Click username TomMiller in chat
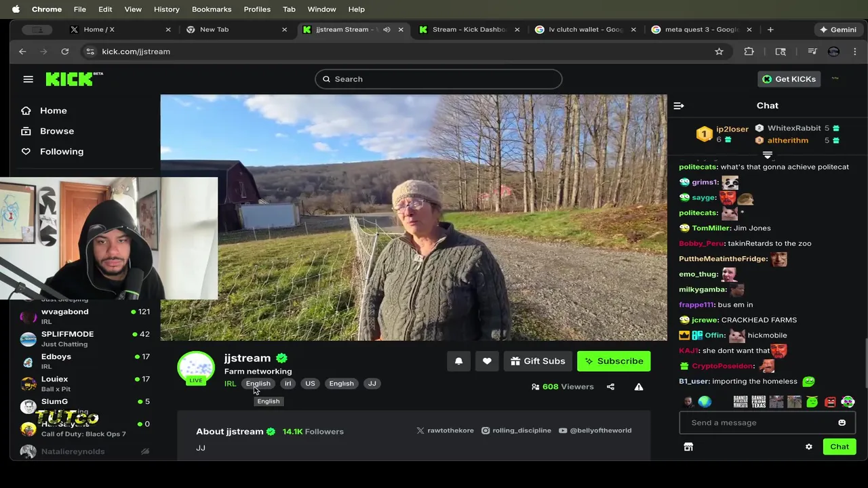 pos(711,228)
